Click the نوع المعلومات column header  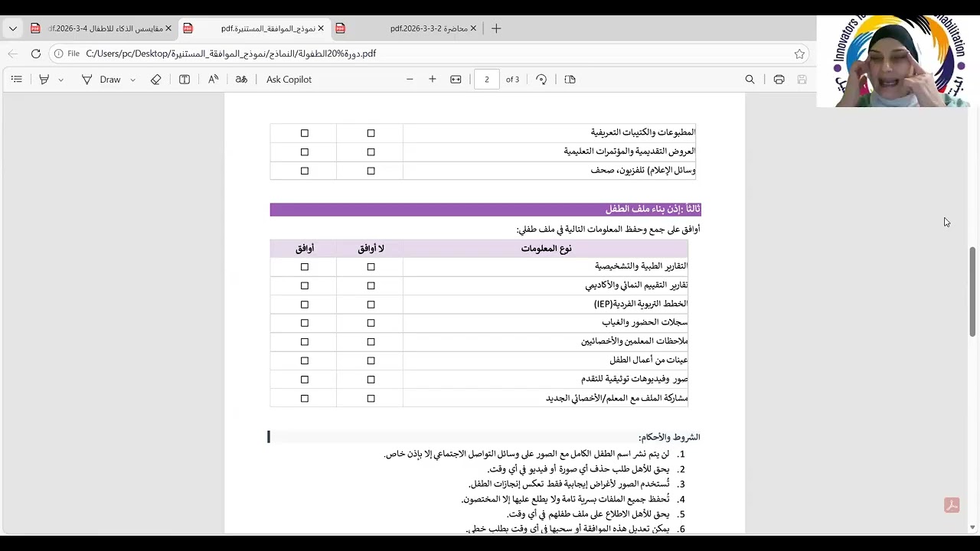click(546, 248)
